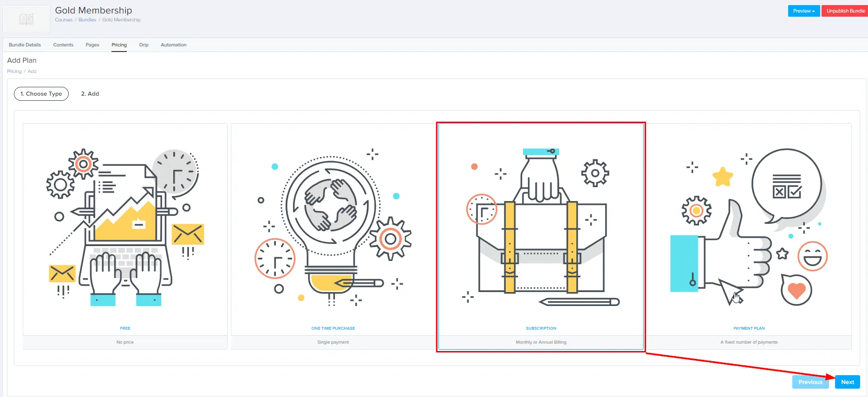The width and height of the screenshot is (868, 397).
Task: Pick the Payment Plan thumbs-up illustration
Action: (x=749, y=228)
